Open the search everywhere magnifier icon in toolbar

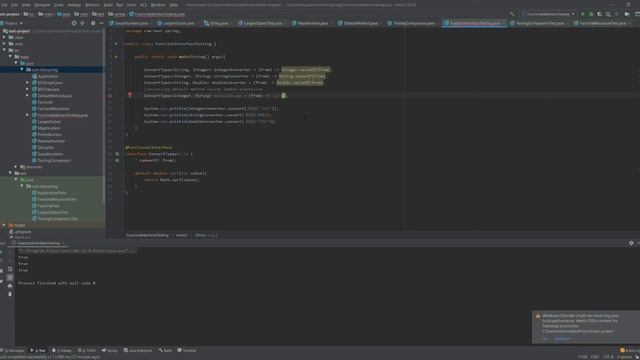pos(608,14)
